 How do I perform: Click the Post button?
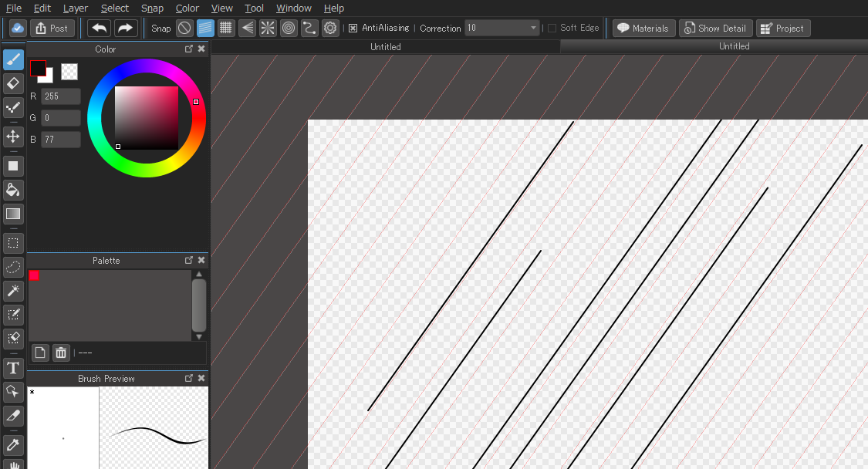pos(52,28)
